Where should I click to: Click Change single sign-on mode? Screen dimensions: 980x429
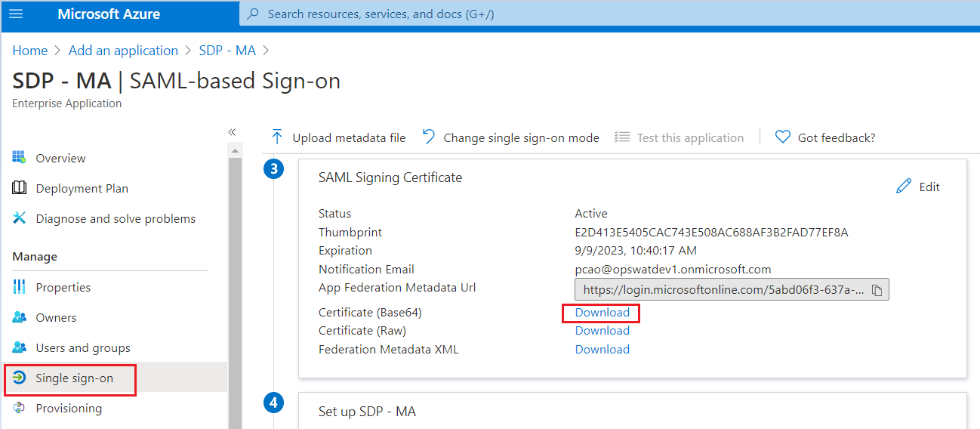[x=511, y=137]
